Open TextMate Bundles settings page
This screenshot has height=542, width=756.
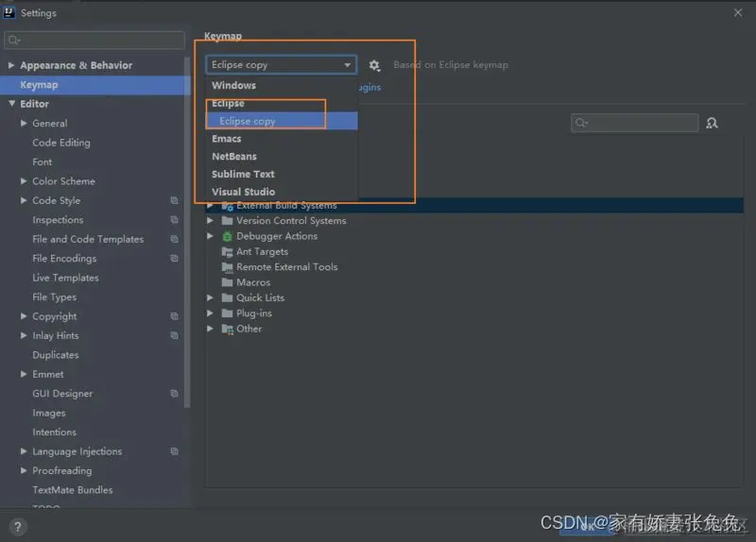click(73, 490)
